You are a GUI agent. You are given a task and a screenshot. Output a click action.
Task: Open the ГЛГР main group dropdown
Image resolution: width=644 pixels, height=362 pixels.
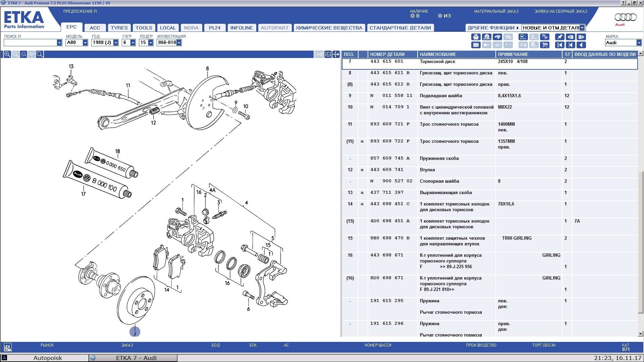click(x=133, y=43)
